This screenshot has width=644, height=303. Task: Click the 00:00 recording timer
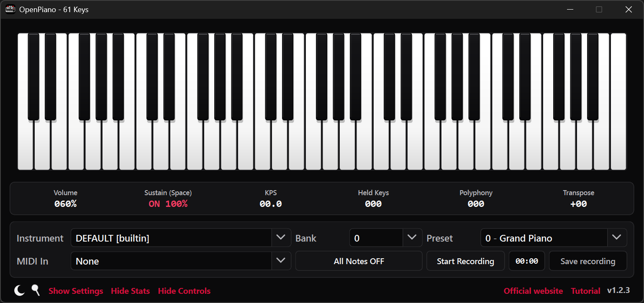[527, 261]
